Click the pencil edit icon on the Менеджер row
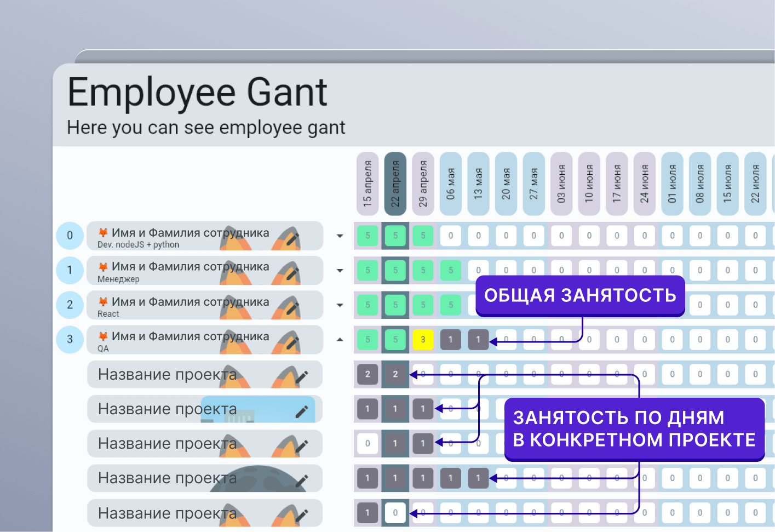The image size is (775, 532). pyautogui.click(x=292, y=273)
